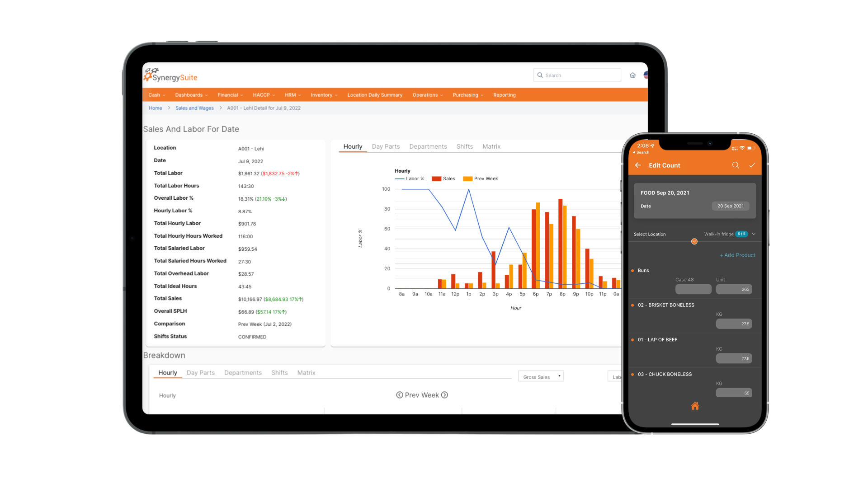Click the search icon on mobile app

point(735,165)
